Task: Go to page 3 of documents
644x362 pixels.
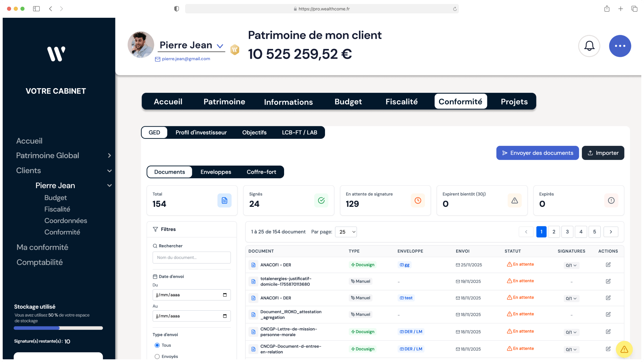Action: tap(567, 232)
